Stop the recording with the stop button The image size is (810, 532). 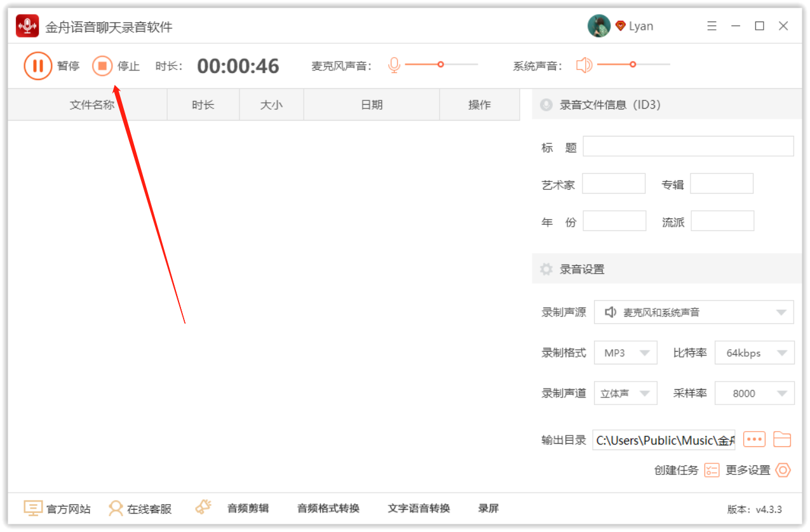pyautogui.click(x=102, y=66)
